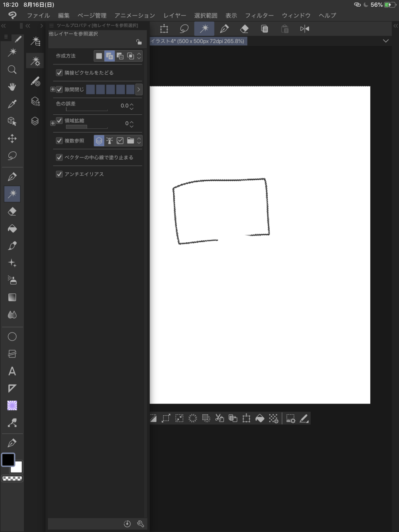Select the Eraser tool in left toolbar
This screenshot has width=399, height=532.
(12, 211)
